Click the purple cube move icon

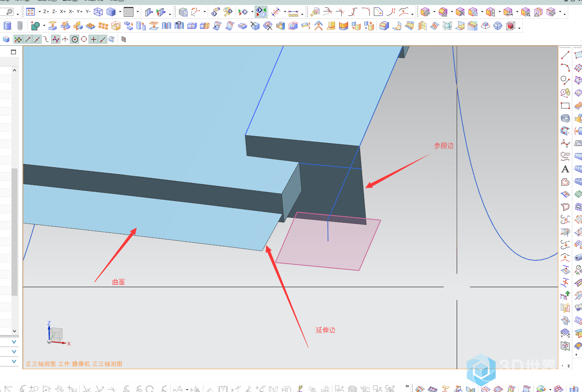click(x=425, y=12)
